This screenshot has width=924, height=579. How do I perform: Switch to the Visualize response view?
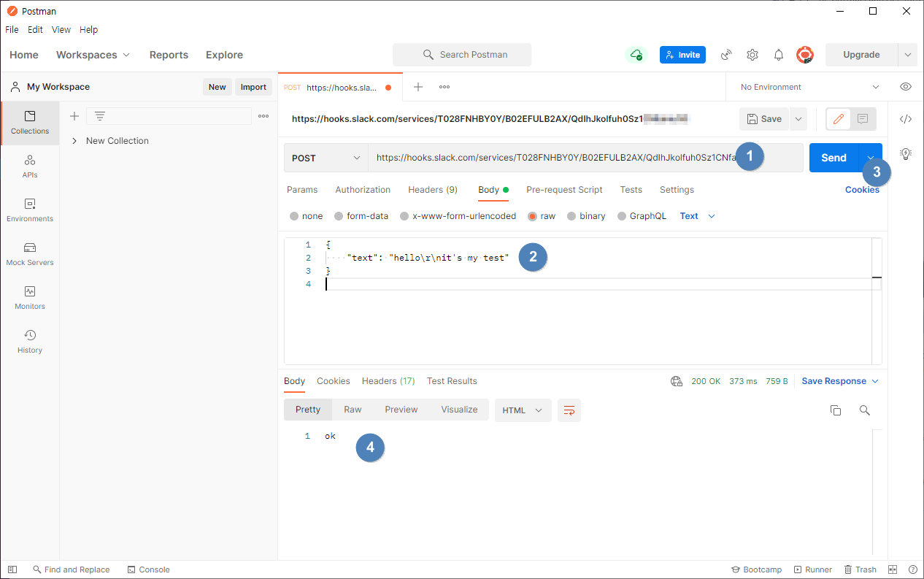point(459,410)
